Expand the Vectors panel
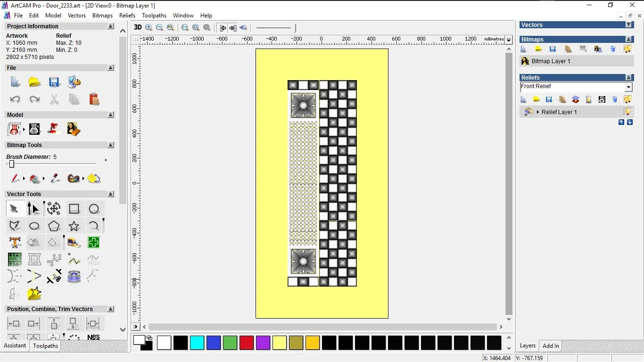 (x=628, y=25)
